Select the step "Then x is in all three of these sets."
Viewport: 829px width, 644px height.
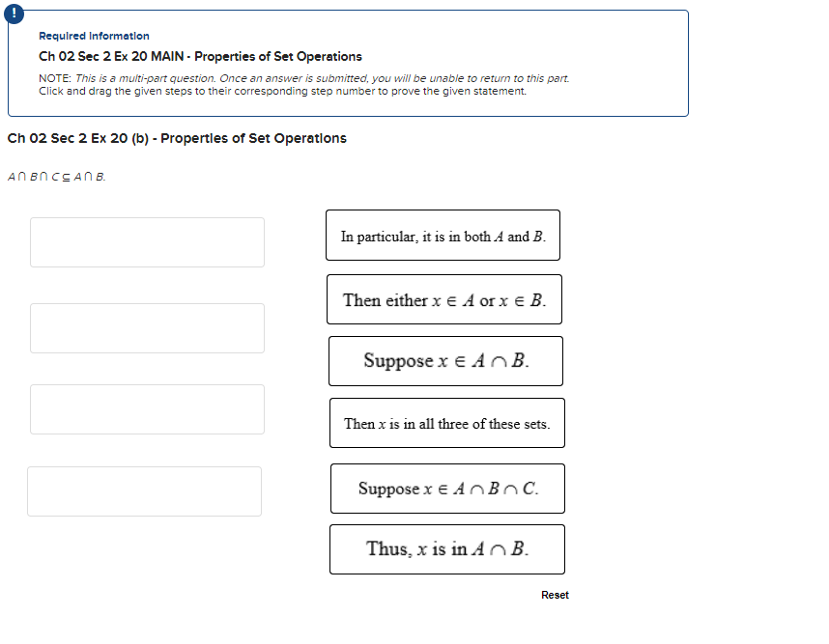point(446,423)
